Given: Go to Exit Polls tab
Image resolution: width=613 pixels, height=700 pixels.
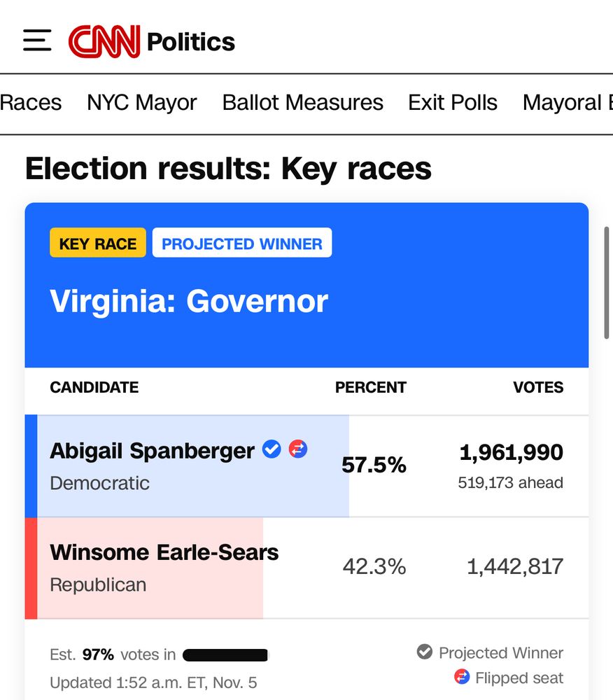Looking at the screenshot, I should point(453,103).
